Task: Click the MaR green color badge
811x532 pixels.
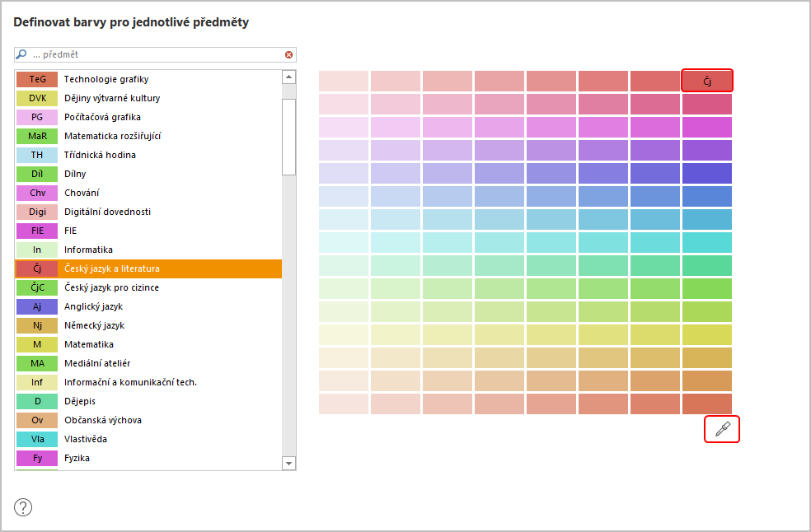Action: pyautogui.click(x=37, y=136)
